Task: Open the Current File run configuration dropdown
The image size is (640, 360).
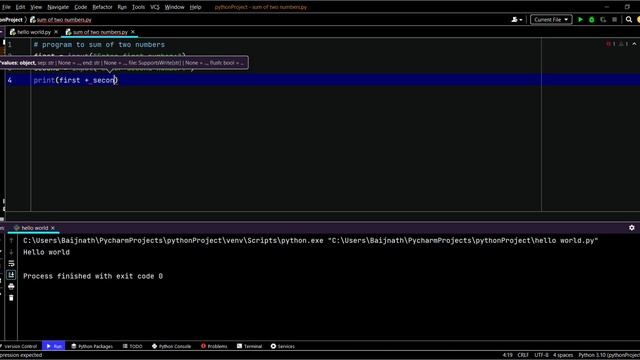Action: point(551,20)
